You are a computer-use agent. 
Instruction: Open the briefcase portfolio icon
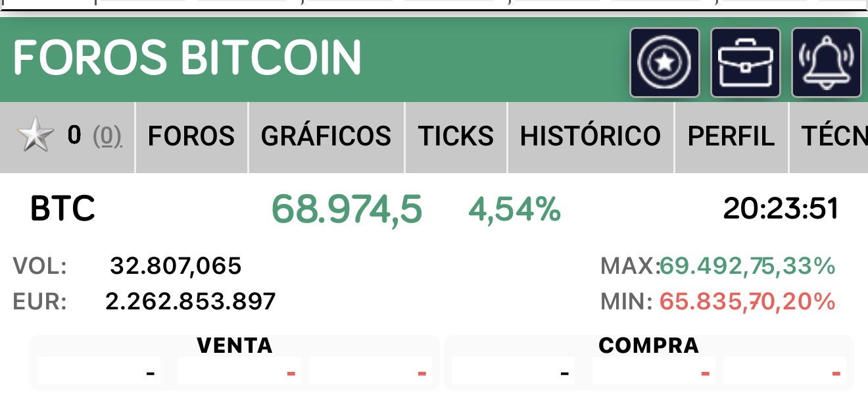click(x=746, y=63)
